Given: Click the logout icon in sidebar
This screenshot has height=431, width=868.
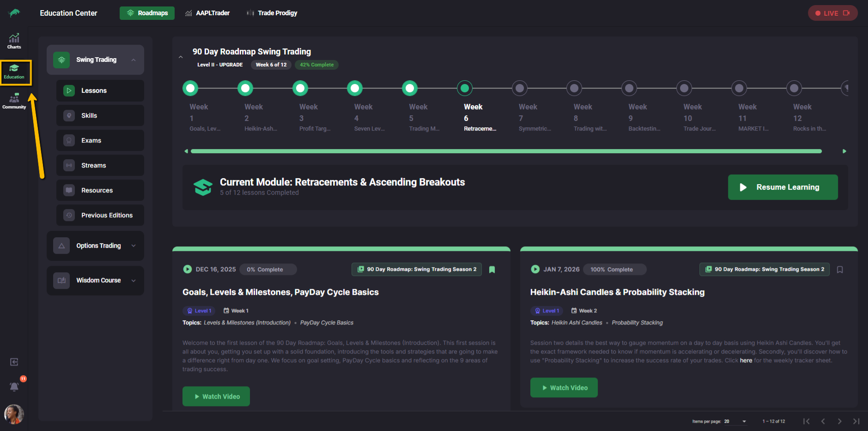Looking at the screenshot, I should (x=14, y=362).
